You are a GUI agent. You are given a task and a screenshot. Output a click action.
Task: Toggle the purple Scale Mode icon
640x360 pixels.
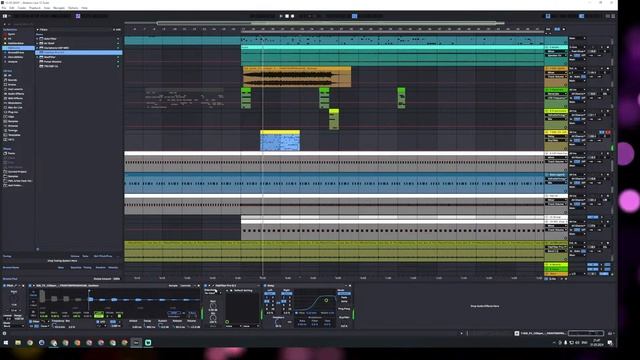[x=78, y=16]
